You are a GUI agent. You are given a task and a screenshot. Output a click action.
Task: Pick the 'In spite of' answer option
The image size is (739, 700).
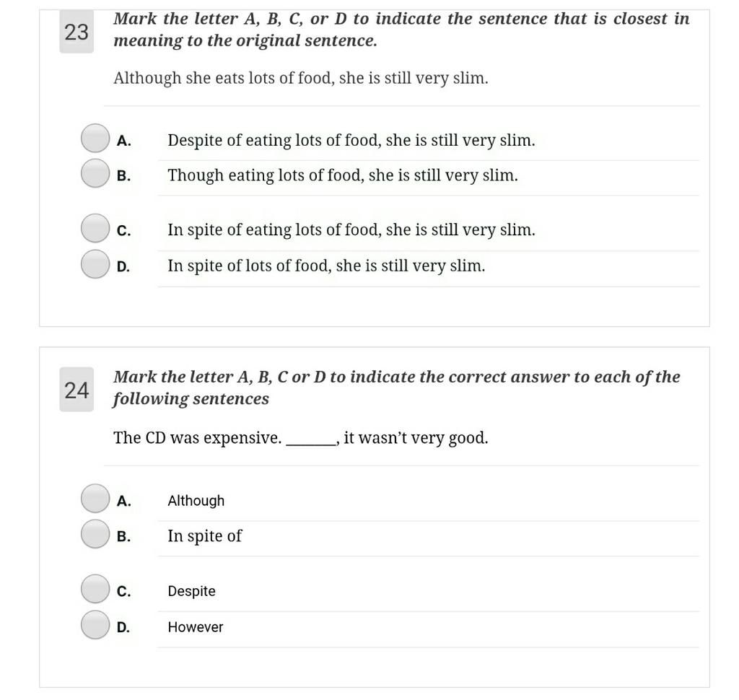(204, 536)
